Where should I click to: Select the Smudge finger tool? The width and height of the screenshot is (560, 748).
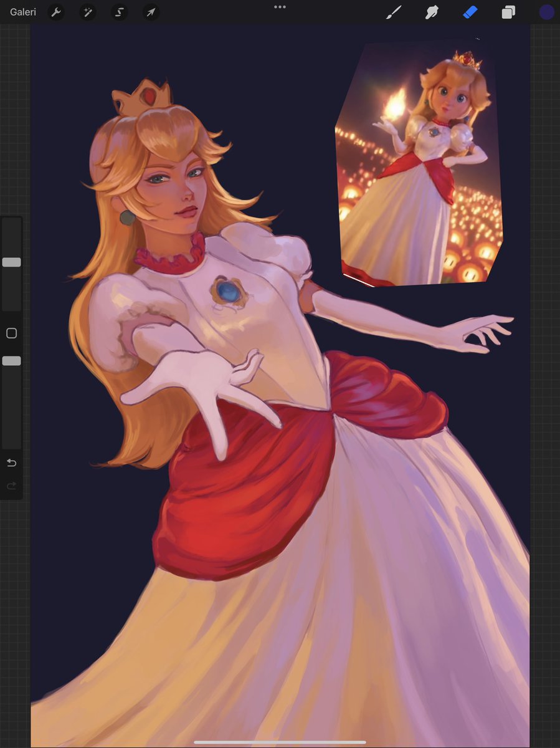click(432, 12)
